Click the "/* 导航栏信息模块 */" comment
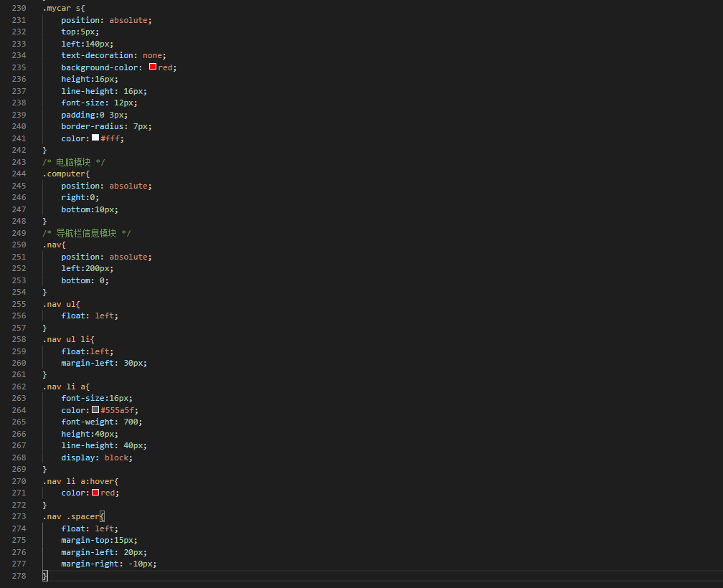Image resolution: width=723 pixels, height=588 pixels. (x=87, y=233)
